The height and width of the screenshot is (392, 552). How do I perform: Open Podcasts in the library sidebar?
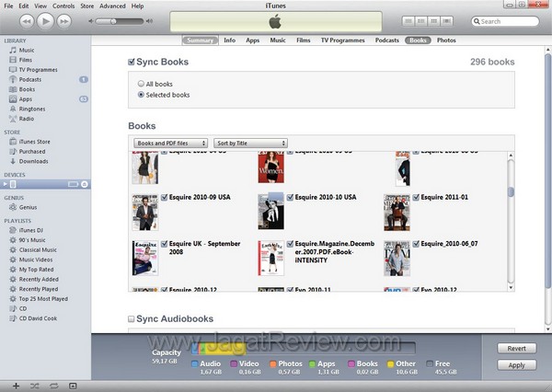pos(30,80)
